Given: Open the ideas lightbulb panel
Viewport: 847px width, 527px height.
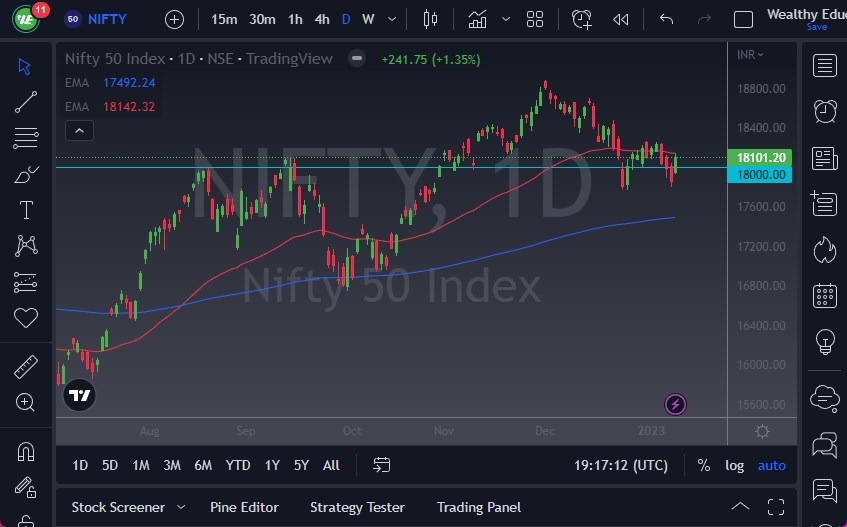Looking at the screenshot, I should [x=825, y=341].
